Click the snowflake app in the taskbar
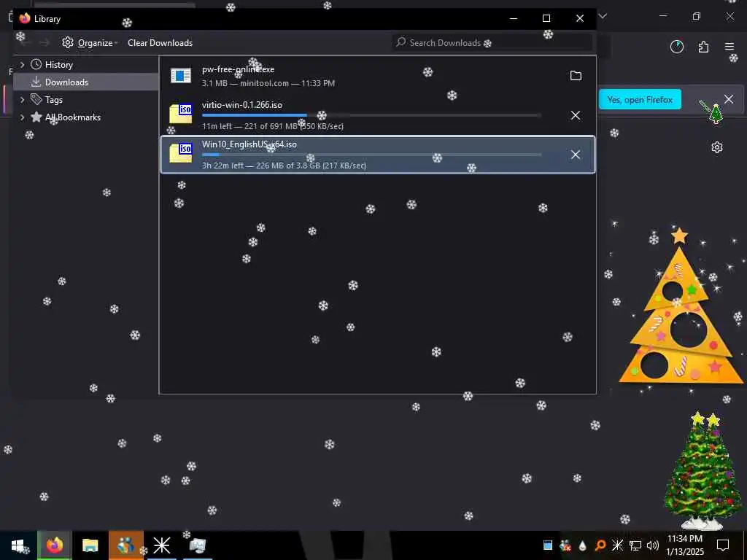This screenshot has width=747, height=560. pyautogui.click(x=161, y=545)
